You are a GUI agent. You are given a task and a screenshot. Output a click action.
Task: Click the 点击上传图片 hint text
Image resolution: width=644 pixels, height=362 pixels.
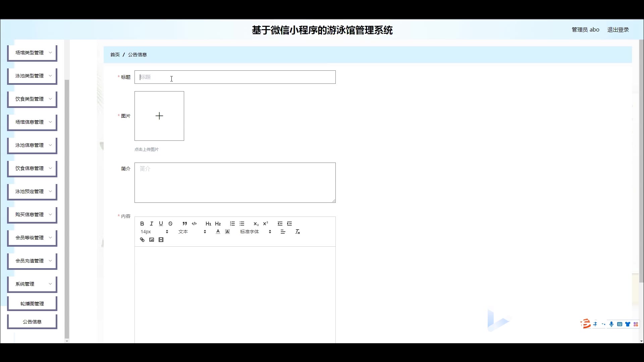[x=147, y=149]
